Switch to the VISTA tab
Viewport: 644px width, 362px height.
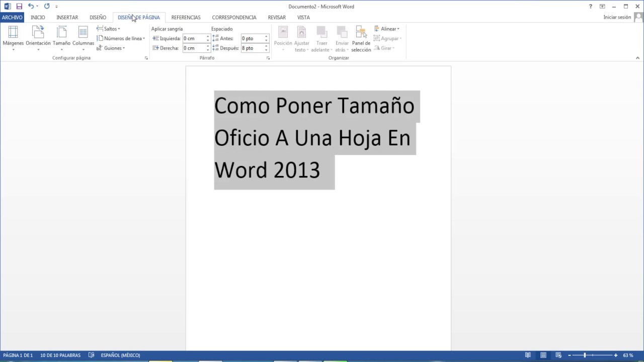coord(303,17)
